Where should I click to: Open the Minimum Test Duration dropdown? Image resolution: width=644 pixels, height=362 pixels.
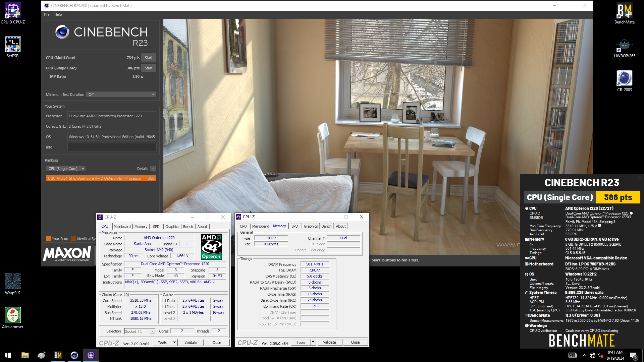(121, 95)
